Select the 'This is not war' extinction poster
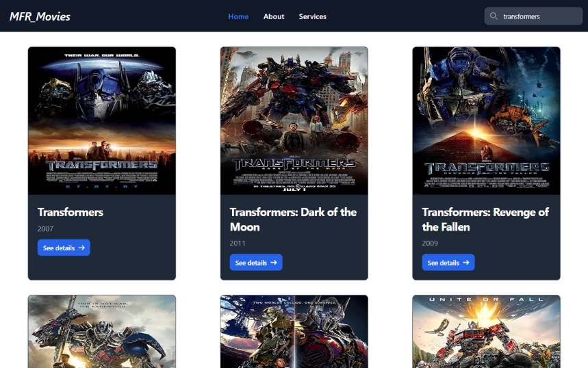This screenshot has width=588, height=368. pyautogui.click(x=102, y=332)
